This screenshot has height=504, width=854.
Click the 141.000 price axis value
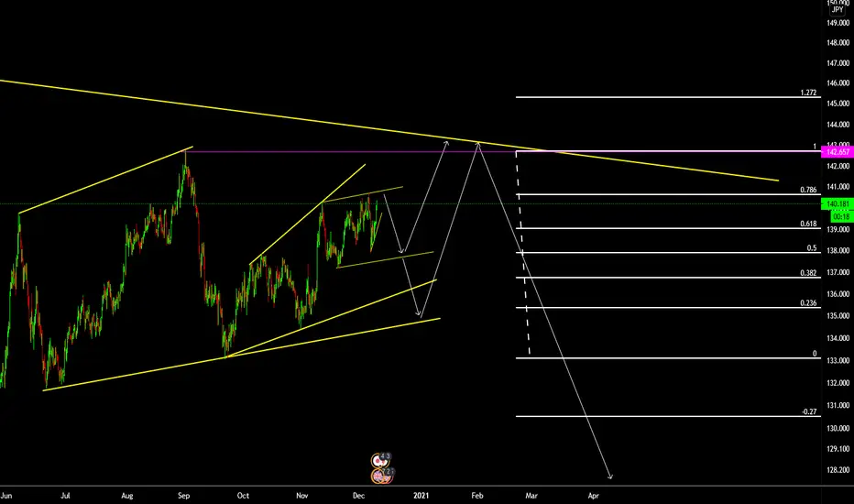(838, 186)
